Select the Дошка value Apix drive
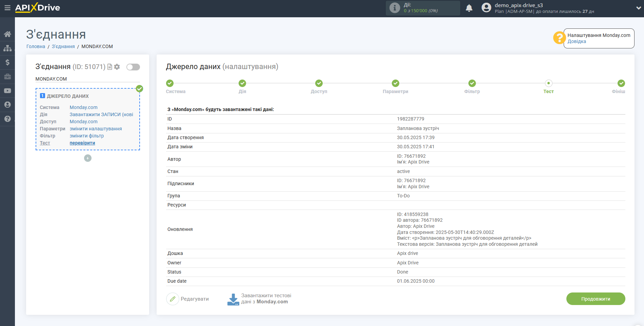 [407, 253]
